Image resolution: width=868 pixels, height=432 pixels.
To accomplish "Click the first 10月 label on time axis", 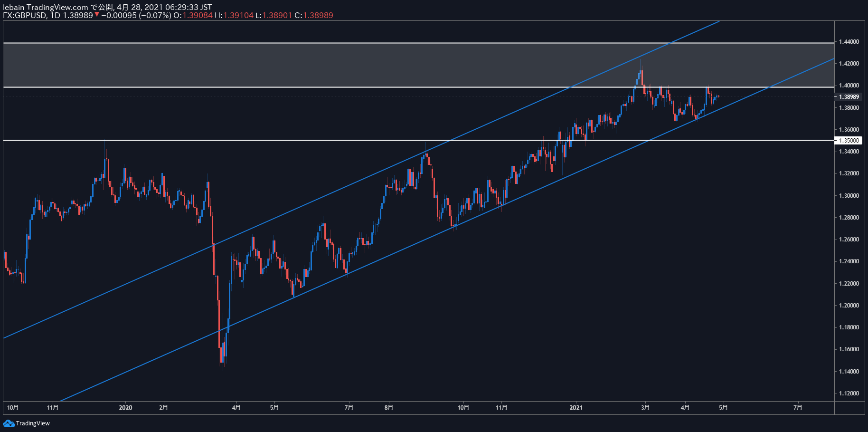I will point(13,407).
